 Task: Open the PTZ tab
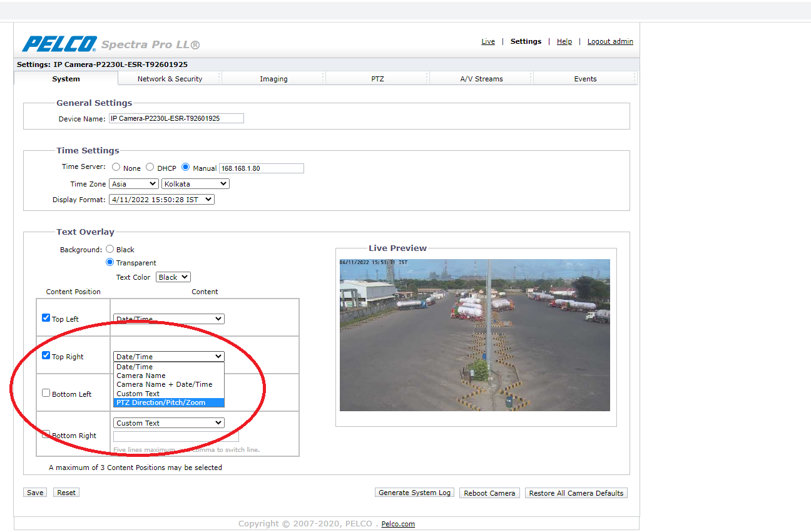(x=377, y=79)
